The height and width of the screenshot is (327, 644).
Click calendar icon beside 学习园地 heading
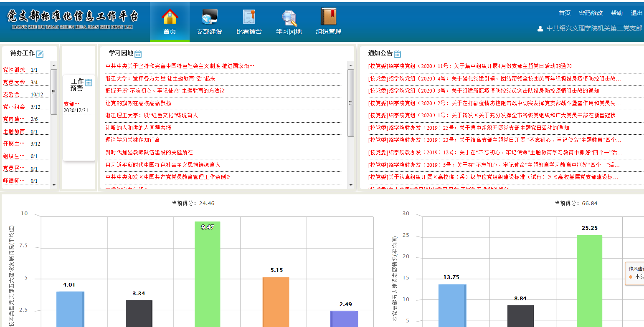pos(138,54)
